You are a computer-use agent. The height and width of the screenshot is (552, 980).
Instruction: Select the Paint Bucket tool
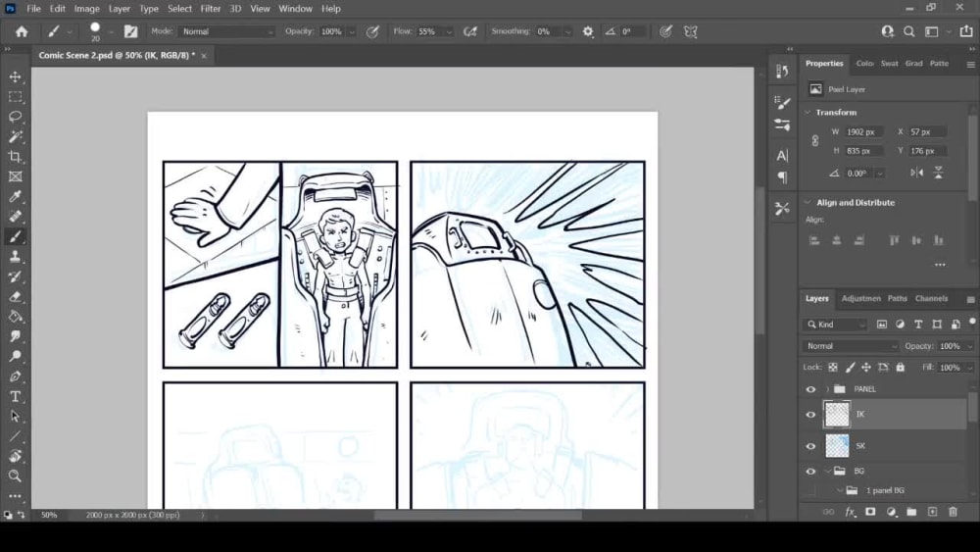pyautogui.click(x=15, y=317)
